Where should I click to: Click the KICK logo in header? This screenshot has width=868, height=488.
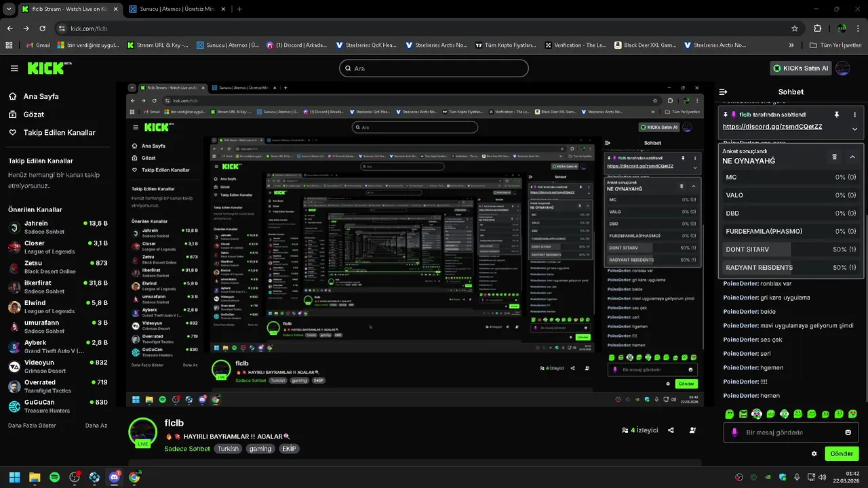pyautogui.click(x=49, y=68)
